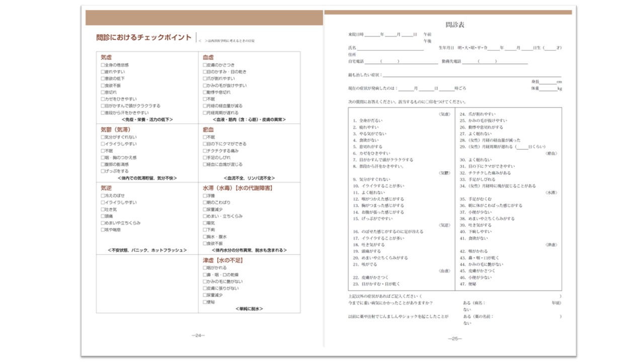The width and height of the screenshot is (644, 362).
Task: Tick the 頭痛 checkbox under 気逆
Action: 103,216
